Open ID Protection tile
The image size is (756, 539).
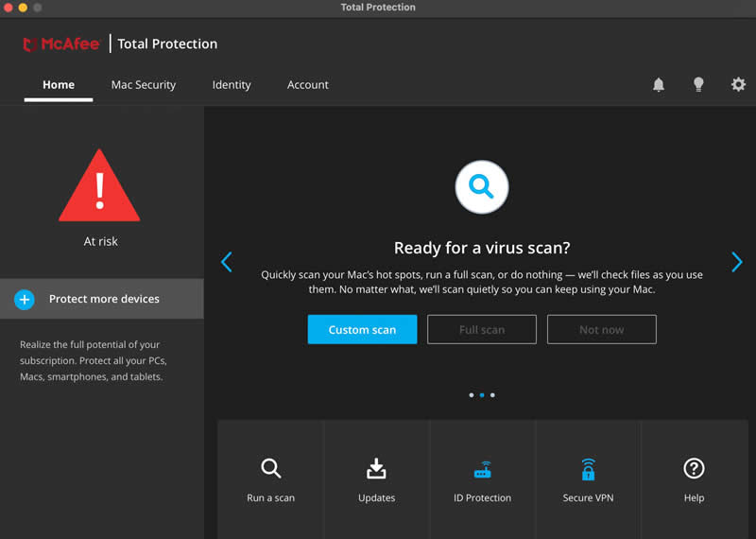(482, 479)
